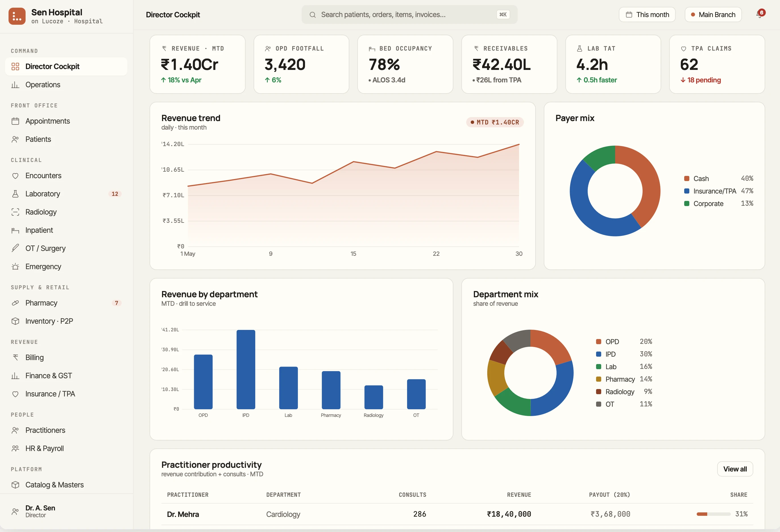Go to Inventory · P2P

[x=66, y=321]
